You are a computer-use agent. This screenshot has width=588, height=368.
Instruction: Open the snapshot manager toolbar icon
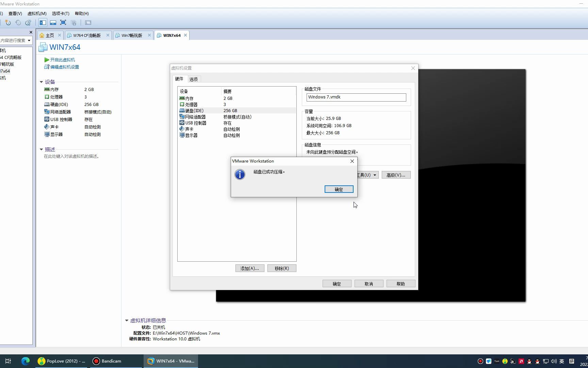pyautogui.click(x=28, y=23)
